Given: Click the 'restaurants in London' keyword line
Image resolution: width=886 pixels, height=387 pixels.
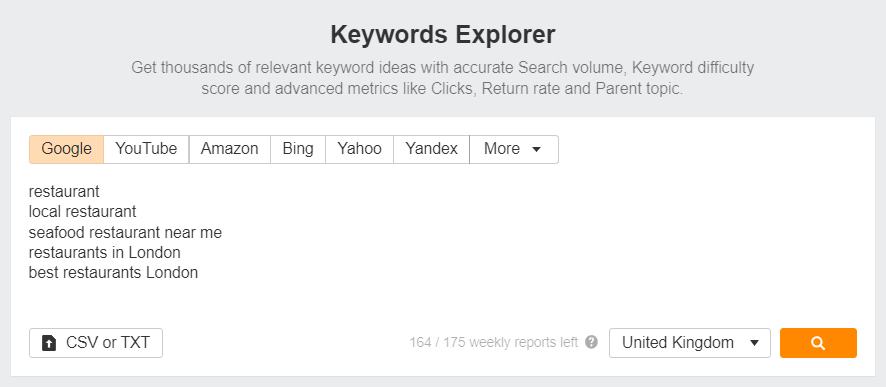Looking at the screenshot, I should [105, 253].
